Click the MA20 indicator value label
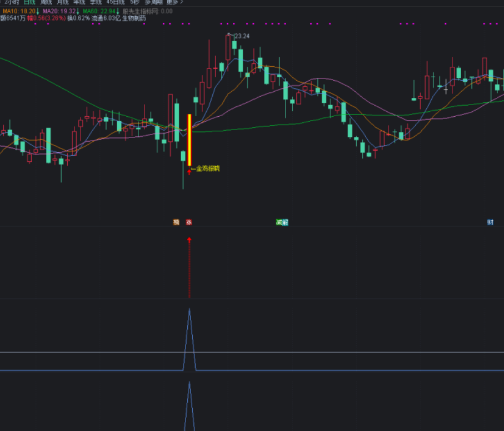This screenshot has width=504, height=431. [x=59, y=11]
